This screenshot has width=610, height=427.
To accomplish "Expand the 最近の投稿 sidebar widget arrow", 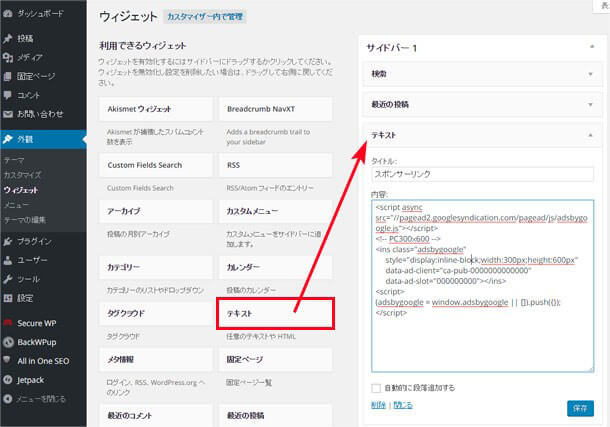I will [591, 104].
